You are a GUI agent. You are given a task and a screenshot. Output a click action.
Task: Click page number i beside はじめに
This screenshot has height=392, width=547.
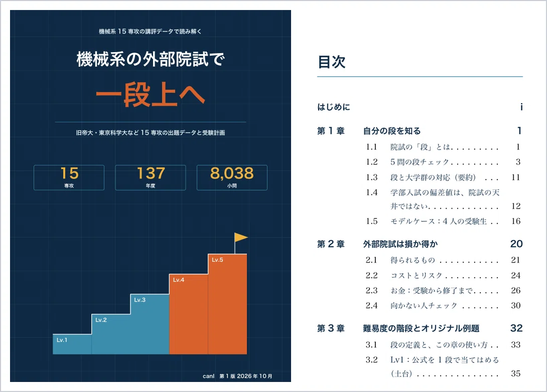point(521,107)
